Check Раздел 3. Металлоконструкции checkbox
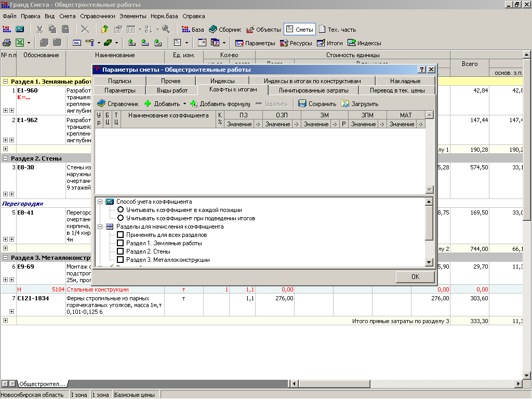The width and height of the screenshot is (532, 399). (120, 260)
